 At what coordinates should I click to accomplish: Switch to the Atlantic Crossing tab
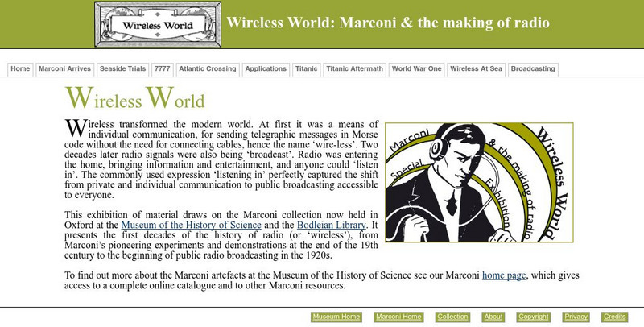pyautogui.click(x=208, y=69)
